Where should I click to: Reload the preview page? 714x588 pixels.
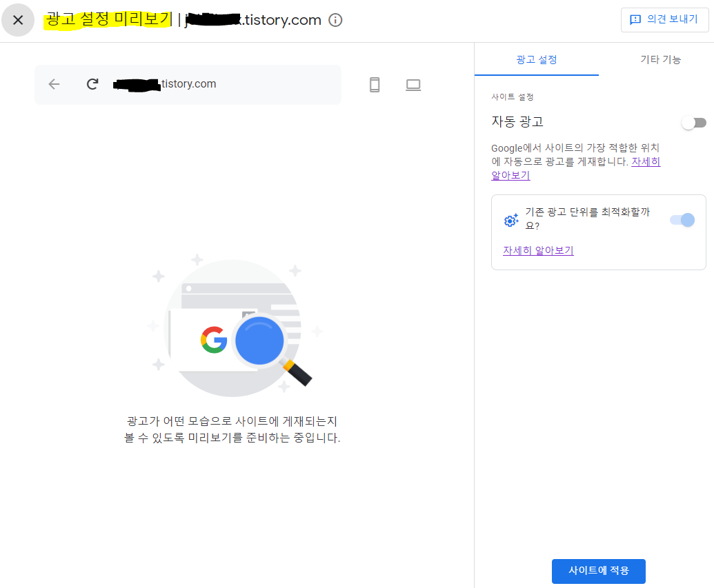92,84
